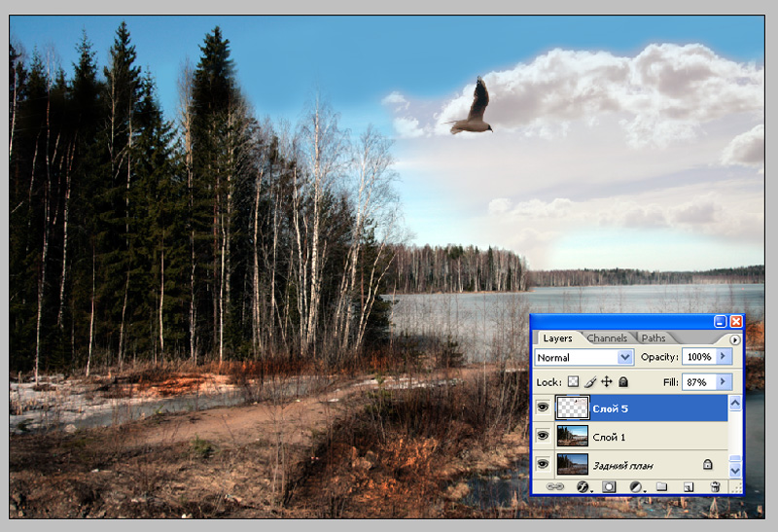Click the layers list scrollbar thumb
778x532 pixels.
pyautogui.click(x=735, y=458)
